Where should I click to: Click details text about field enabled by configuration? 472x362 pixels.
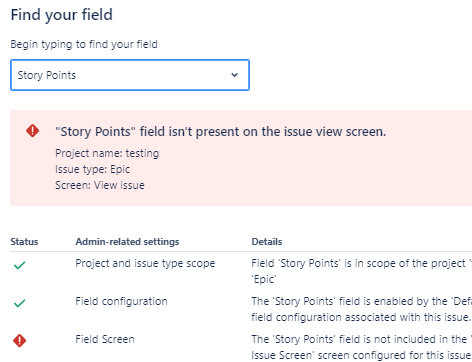(x=362, y=309)
